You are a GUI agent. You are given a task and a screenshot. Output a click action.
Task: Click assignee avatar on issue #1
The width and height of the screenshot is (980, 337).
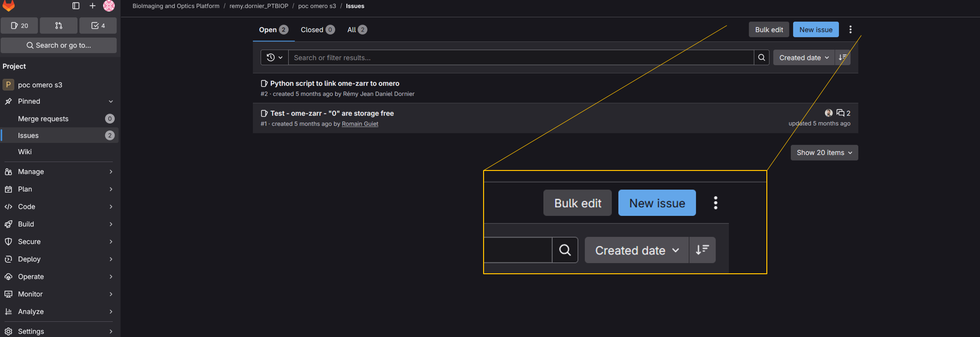(829, 113)
